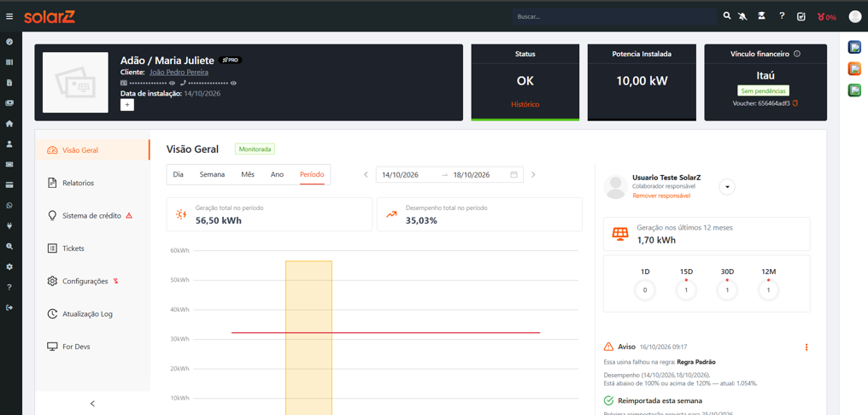This screenshot has width=868, height=415.
Task: Click the logout icon in left sidebar
Action: (9, 307)
